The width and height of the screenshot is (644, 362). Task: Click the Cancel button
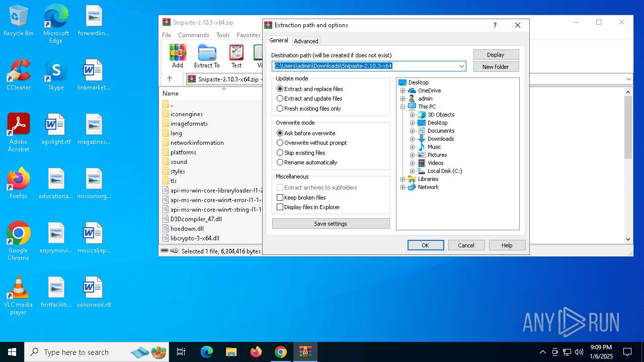click(466, 245)
